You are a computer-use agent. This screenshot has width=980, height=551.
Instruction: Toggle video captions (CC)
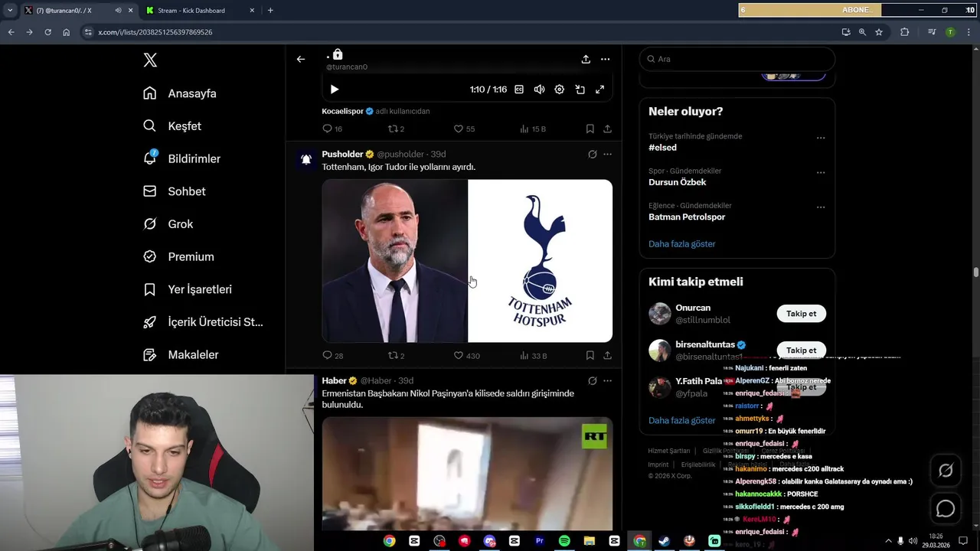coord(519,90)
